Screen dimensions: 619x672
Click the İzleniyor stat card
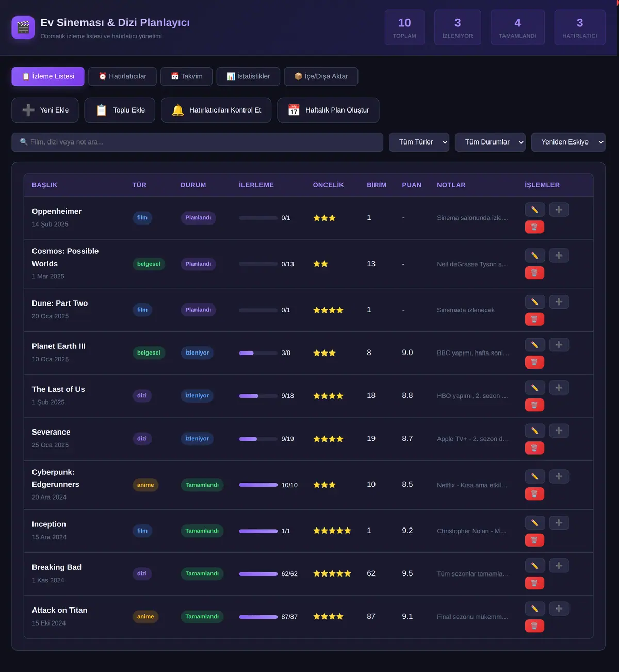458,27
